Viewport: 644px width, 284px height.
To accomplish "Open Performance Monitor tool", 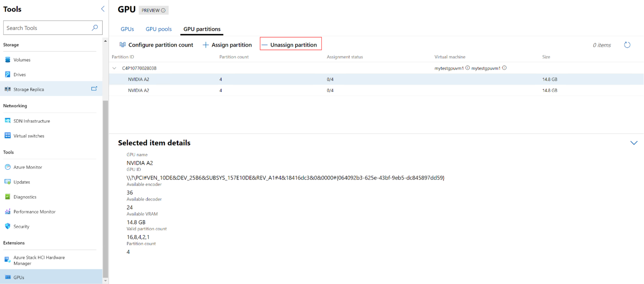I will pos(34,212).
